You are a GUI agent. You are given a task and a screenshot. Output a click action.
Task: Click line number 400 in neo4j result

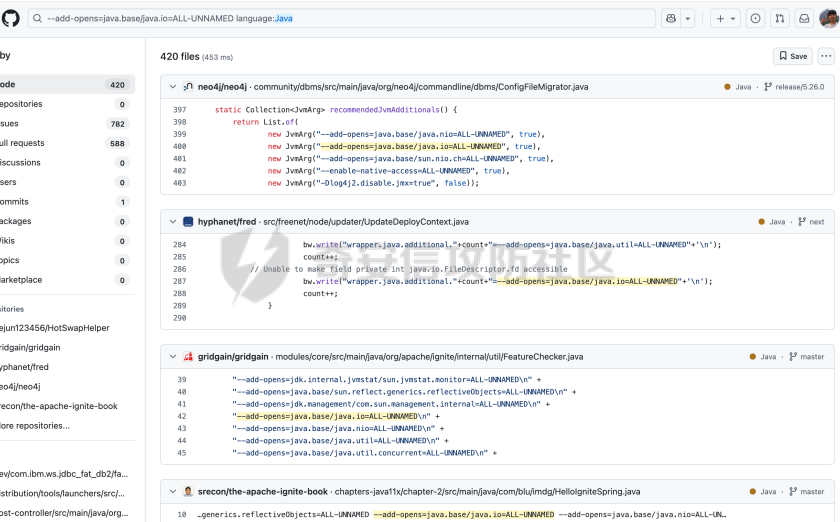tap(179, 146)
